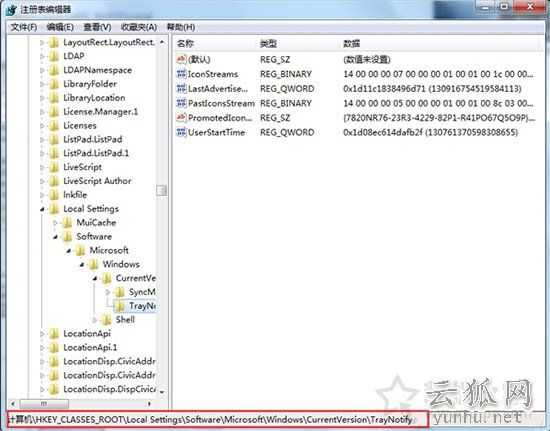Screen dimensions: 550x431
Task: Click the TrayNotify status bar path
Action: click(x=210, y=419)
